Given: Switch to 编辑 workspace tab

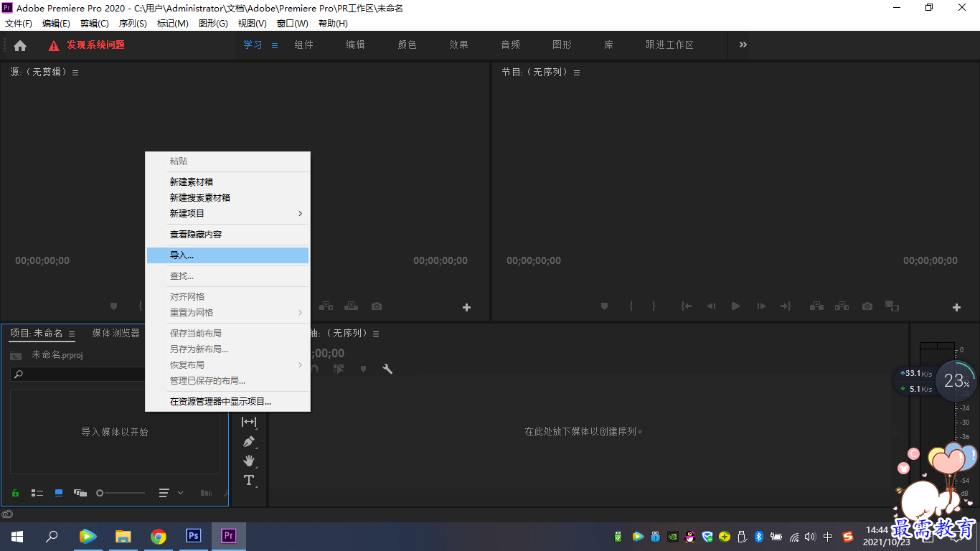Looking at the screenshot, I should click(356, 44).
